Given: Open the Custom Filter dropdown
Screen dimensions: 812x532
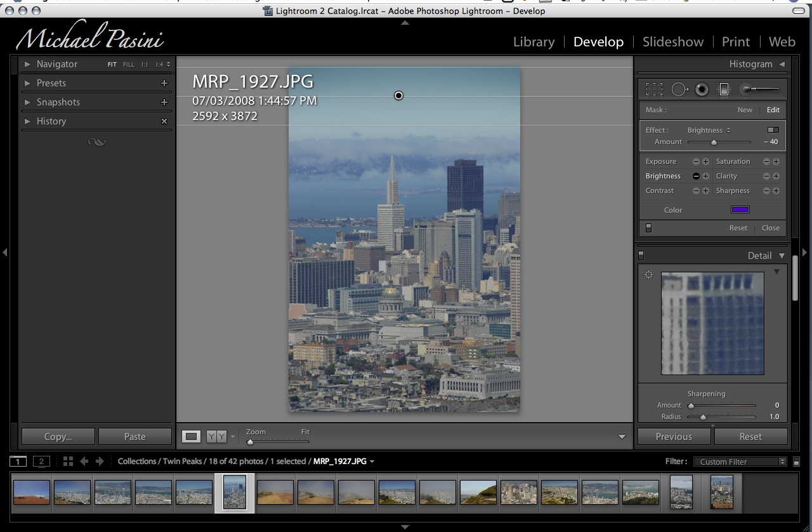Looking at the screenshot, I should (x=740, y=462).
